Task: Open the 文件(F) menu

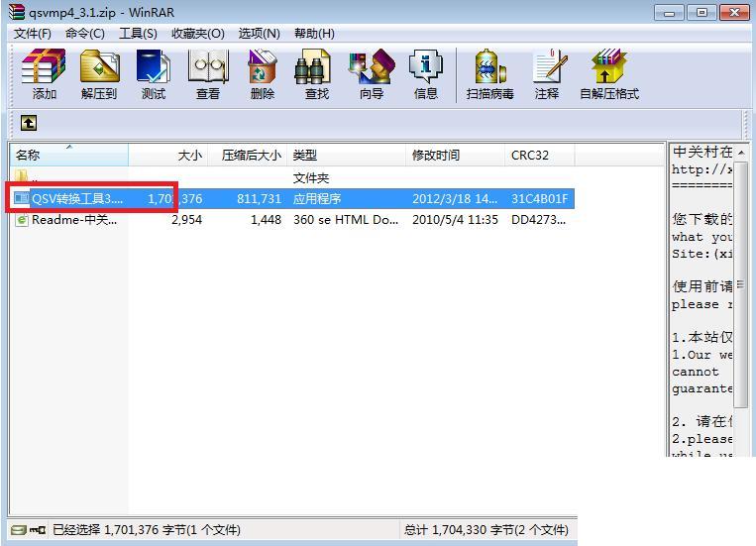Action: tap(33, 34)
